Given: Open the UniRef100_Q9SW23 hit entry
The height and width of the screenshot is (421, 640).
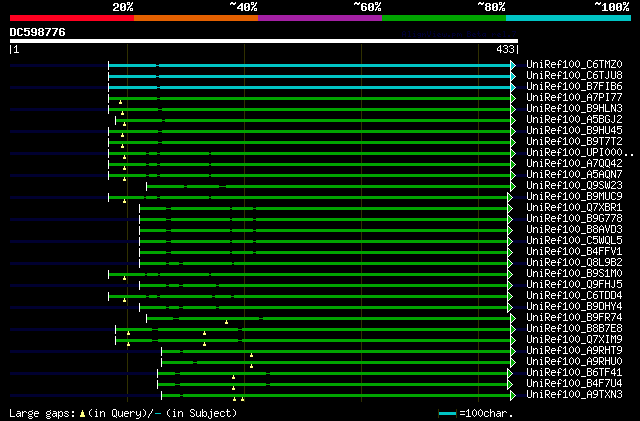Looking at the screenshot, I should (574, 186).
